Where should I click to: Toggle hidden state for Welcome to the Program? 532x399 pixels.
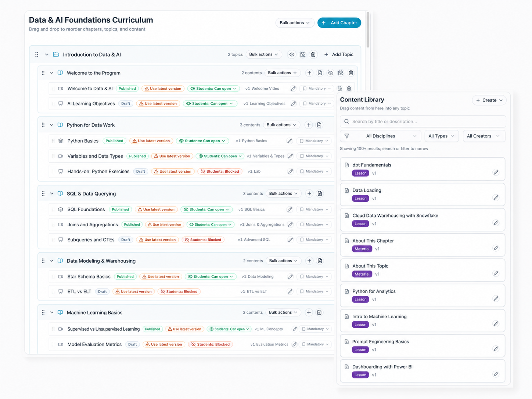point(330,73)
